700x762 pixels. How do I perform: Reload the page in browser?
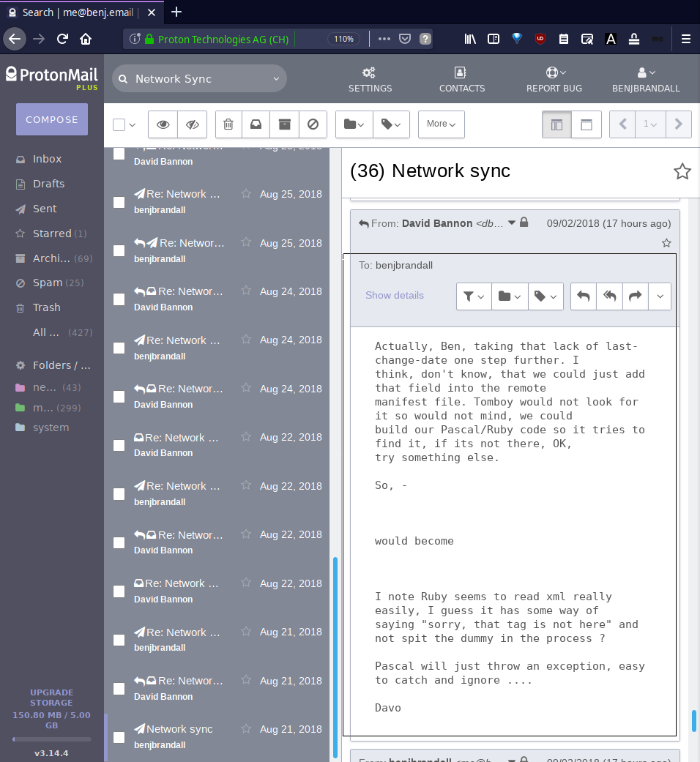(x=62, y=39)
